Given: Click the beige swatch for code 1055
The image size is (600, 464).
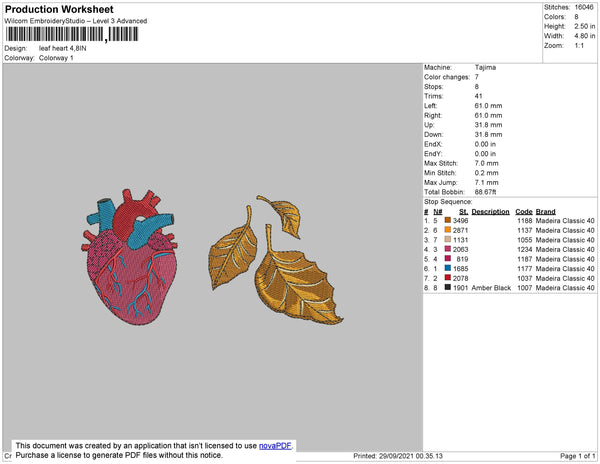Looking at the screenshot, I should point(448,239).
